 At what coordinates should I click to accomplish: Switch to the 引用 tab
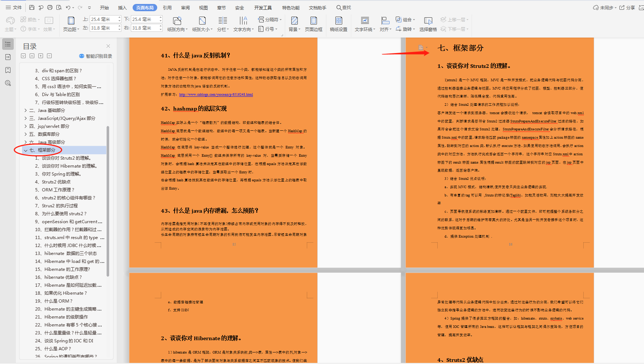167,8
